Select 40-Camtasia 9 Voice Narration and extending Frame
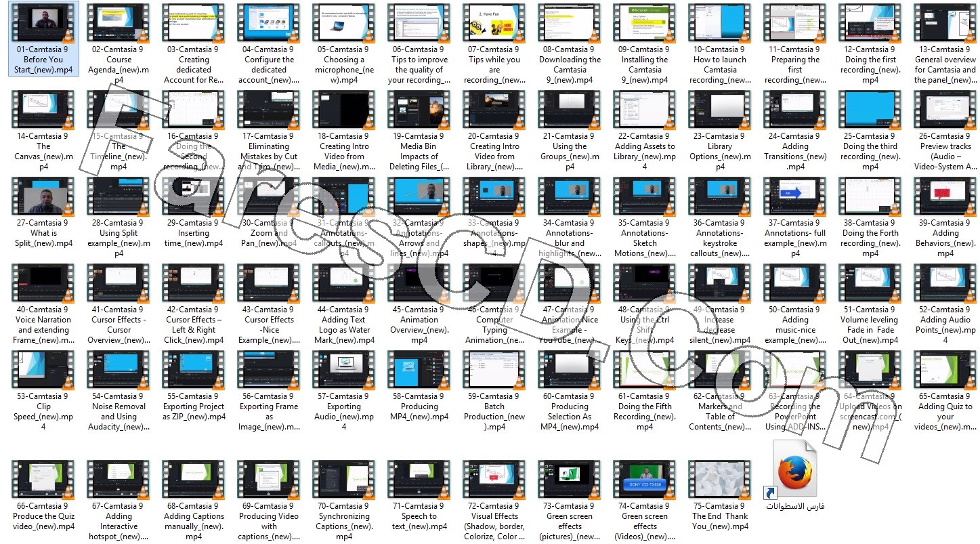Screen dimensions: 980x544 tap(43, 304)
